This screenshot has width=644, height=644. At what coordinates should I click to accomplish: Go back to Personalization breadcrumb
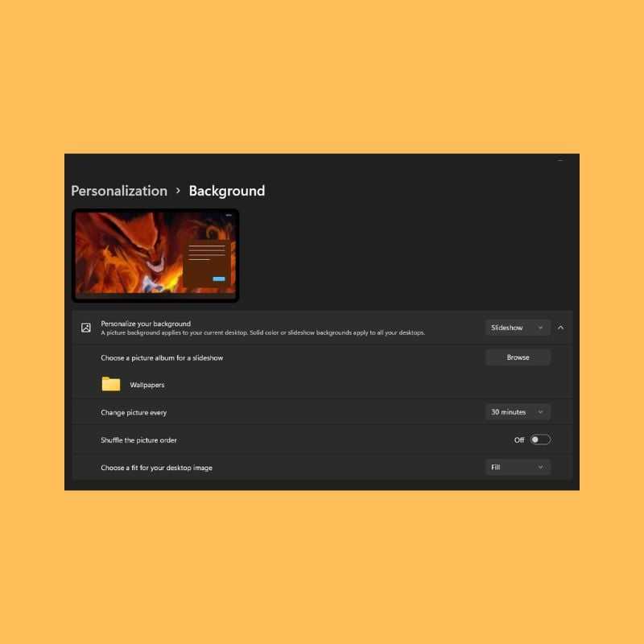[119, 191]
